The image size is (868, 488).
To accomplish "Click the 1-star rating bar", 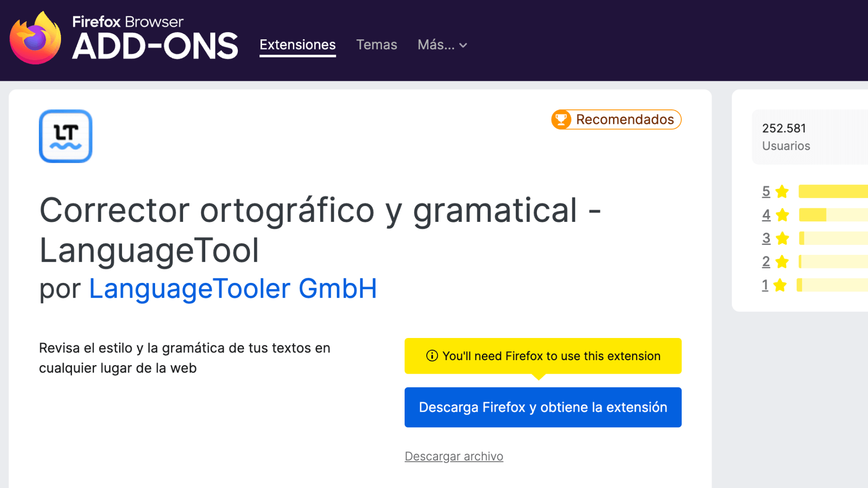I will pyautogui.click(x=832, y=285).
